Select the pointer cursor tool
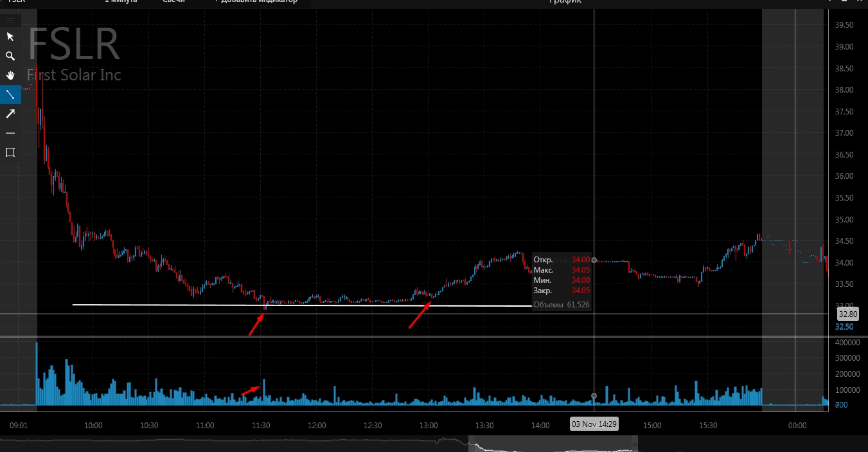 (x=10, y=37)
